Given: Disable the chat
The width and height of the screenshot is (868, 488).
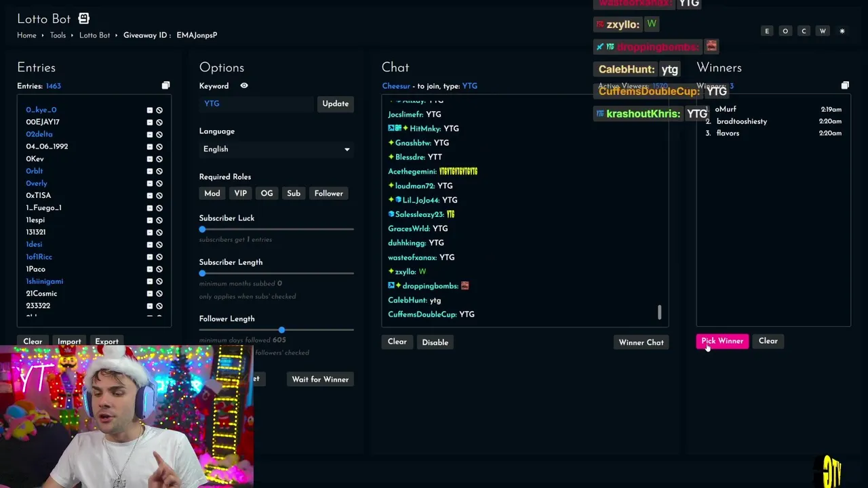Looking at the screenshot, I should point(435,342).
